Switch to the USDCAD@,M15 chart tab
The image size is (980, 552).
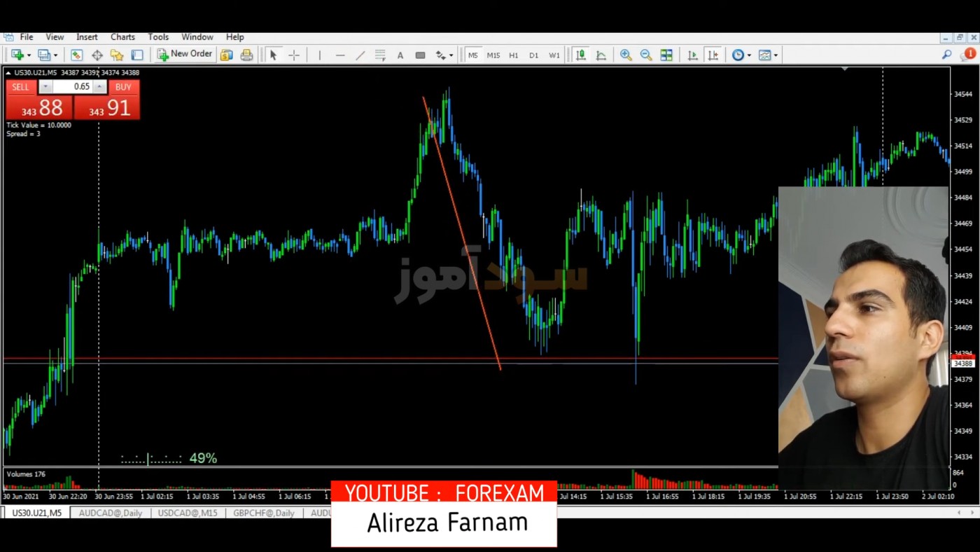pyautogui.click(x=188, y=513)
